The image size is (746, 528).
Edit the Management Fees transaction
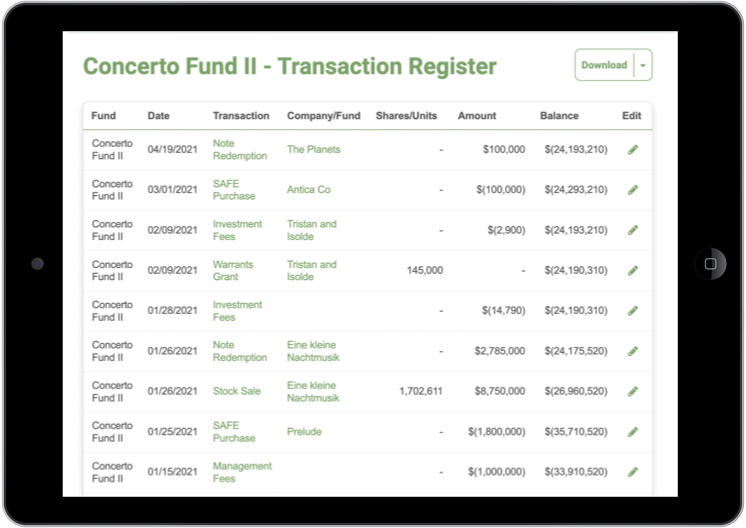point(632,472)
